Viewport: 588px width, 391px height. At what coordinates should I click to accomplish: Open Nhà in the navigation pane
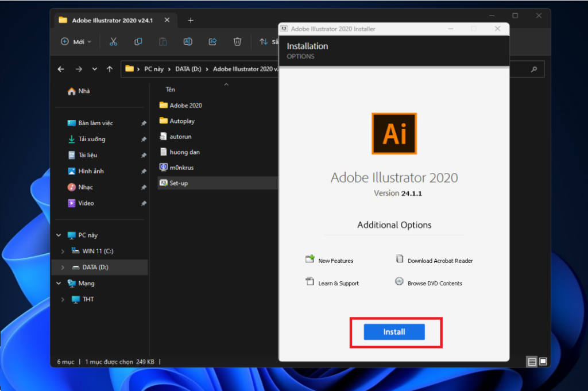pos(79,91)
